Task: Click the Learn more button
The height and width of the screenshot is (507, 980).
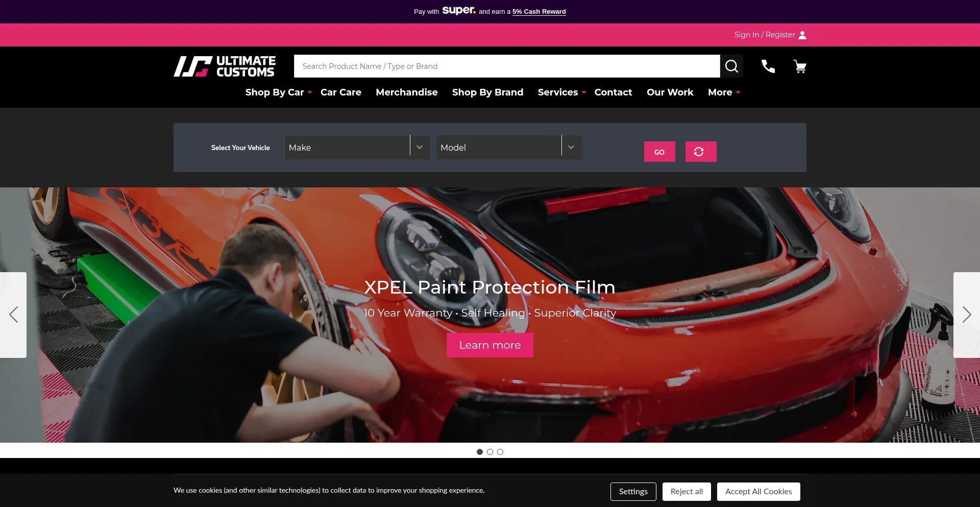Action: 489,345
